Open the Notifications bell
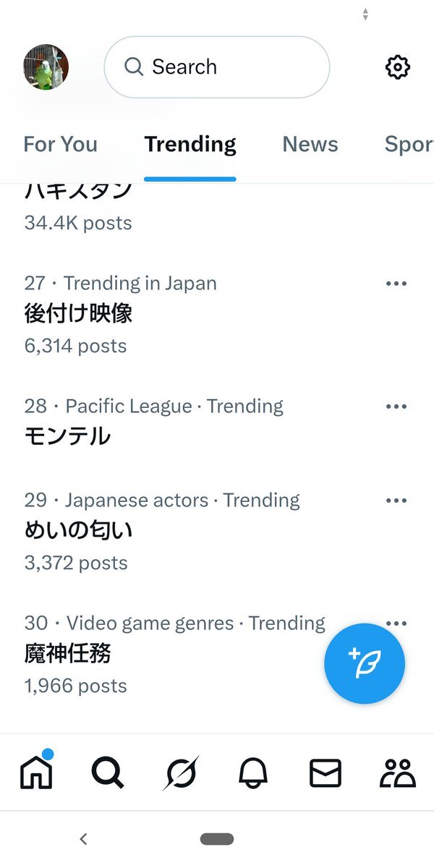Image resolution: width=434 pixels, height=868 pixels. 252,773
